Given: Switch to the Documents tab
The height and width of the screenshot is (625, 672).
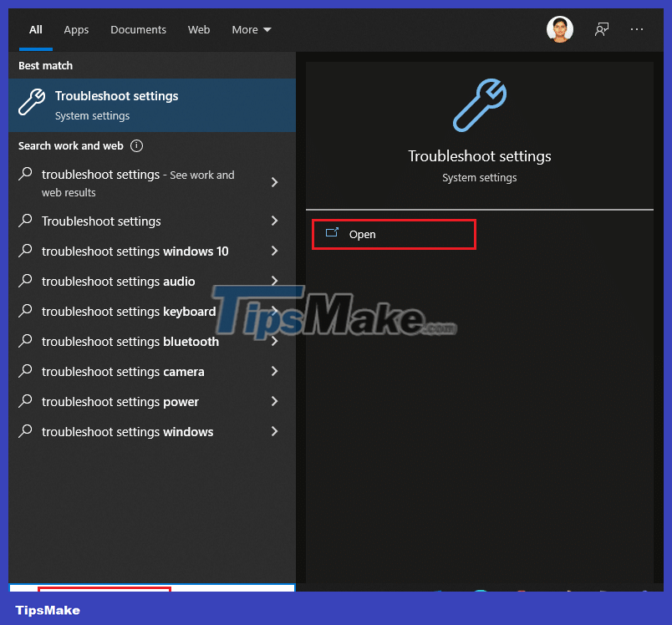Looking at the screenshot, I should 138,29.
